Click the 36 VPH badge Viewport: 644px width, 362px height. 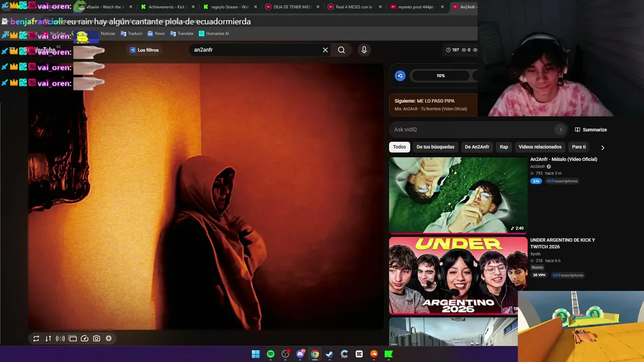point(539,275)
